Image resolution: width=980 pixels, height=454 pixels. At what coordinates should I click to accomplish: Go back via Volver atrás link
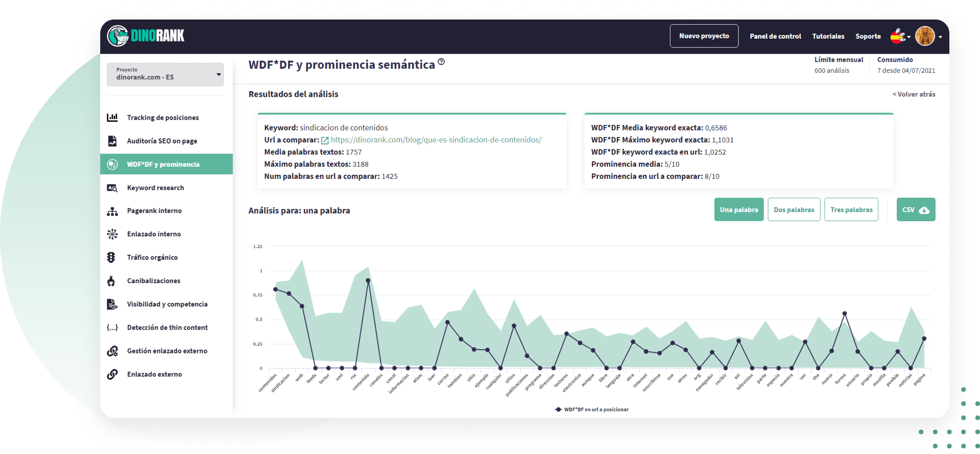tap(914, 94)
